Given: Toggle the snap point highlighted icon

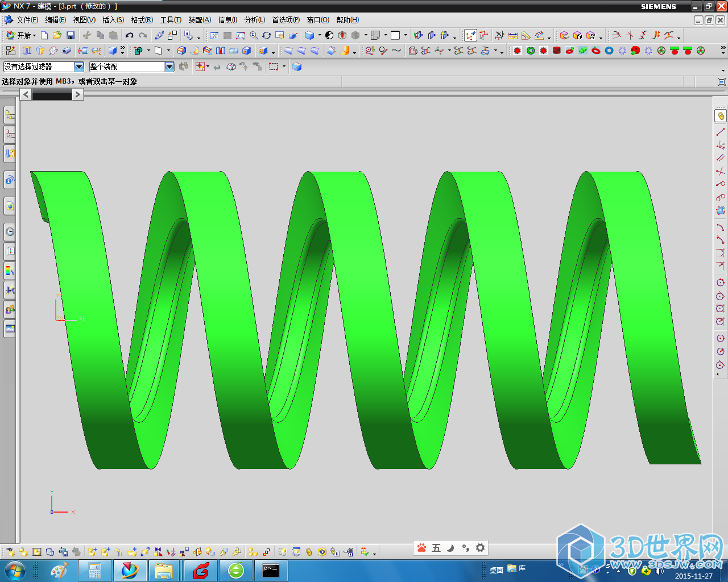Looking at the screenshot, I should tap(470, 35).
